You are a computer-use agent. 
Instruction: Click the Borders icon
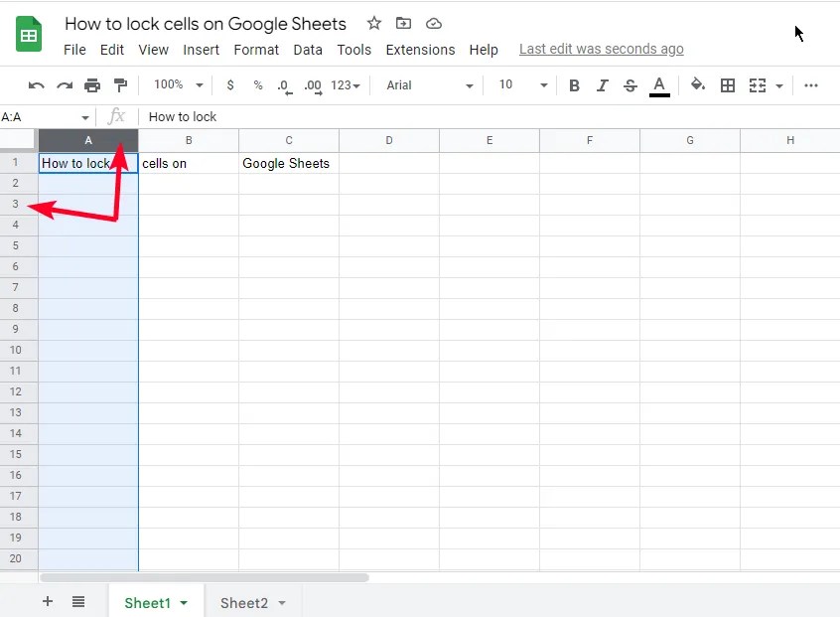pyautogui.click(x=728, y=85)
